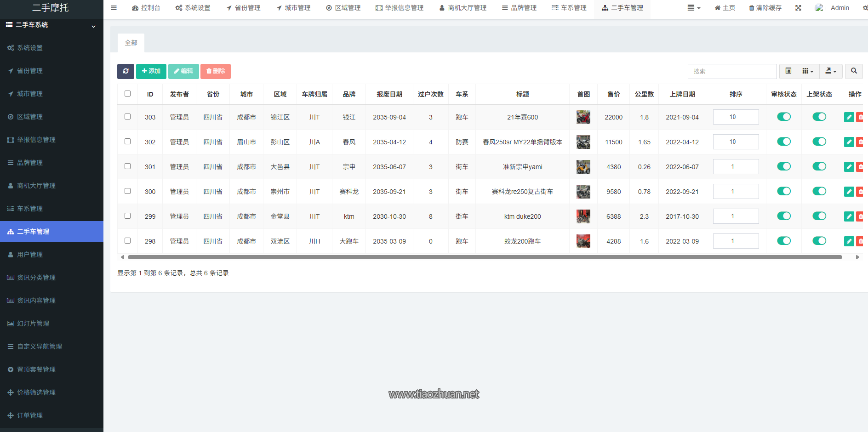Open 幻灯片管理 in the sidebar
The width and height of the screenshot is (868, 432).
[x=51, y=324]
